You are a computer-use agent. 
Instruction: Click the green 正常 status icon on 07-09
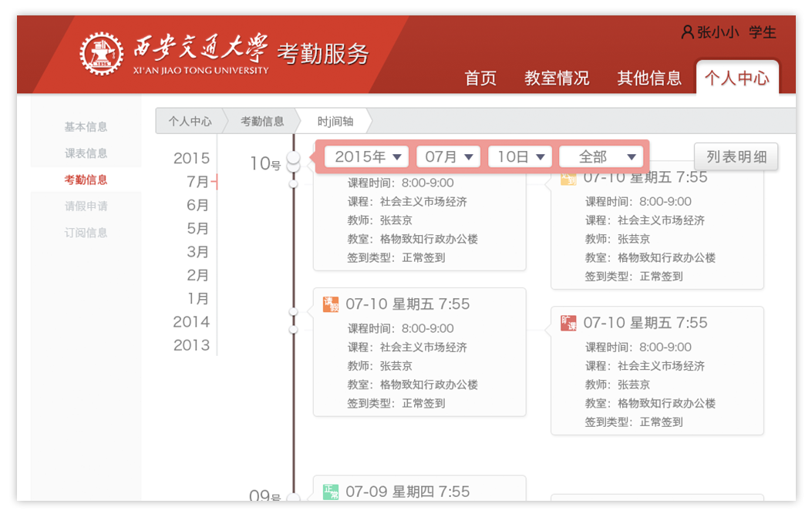tap(331, 492)
